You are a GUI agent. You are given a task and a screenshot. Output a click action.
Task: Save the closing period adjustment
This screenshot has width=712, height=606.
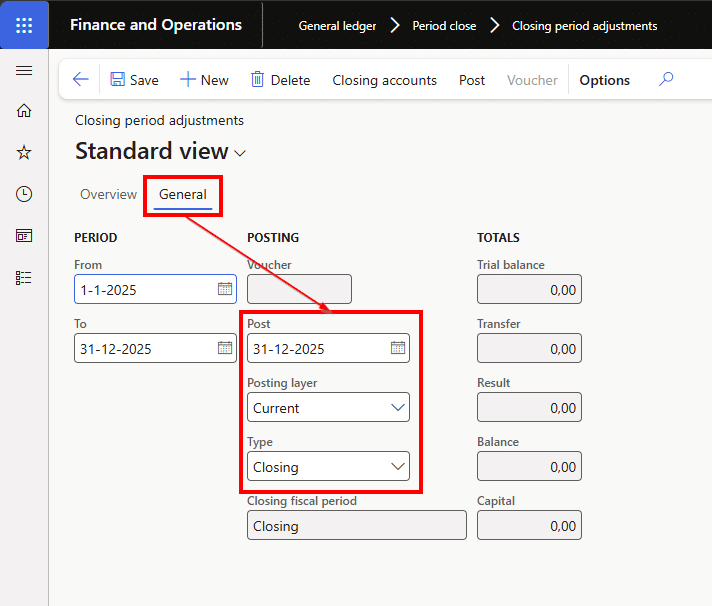pyautogui.click(x=134, y=80)
